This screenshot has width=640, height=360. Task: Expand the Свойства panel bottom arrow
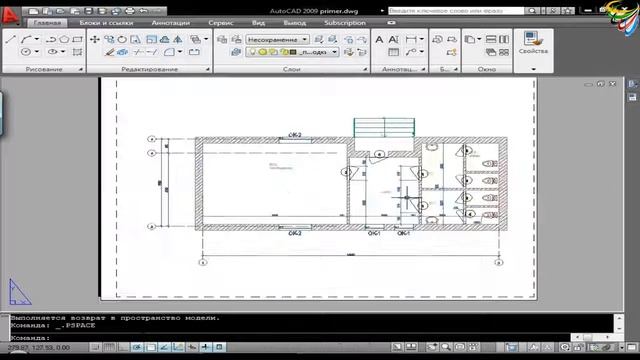[533, 69]
